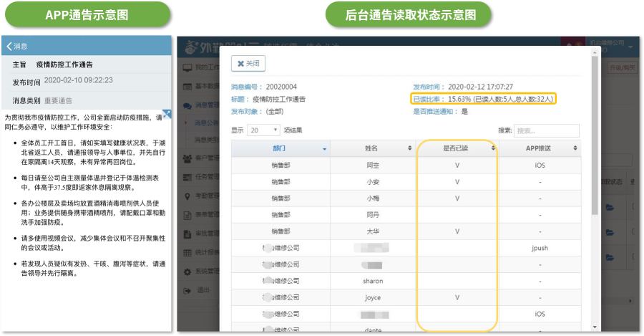Click the 消息类别 value 重要通告 in the app

(x=59, y=100)
